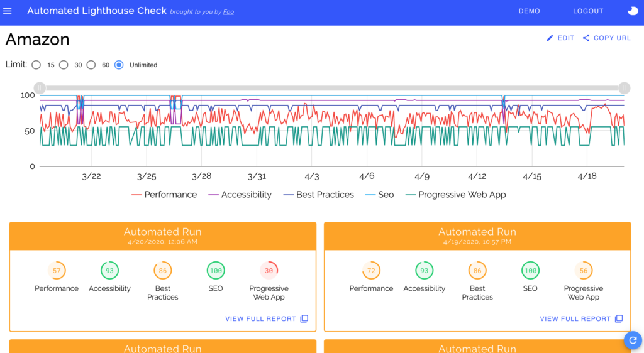Click the 4/19/2020, 10:57 PM timestamp

coord(477,242)
